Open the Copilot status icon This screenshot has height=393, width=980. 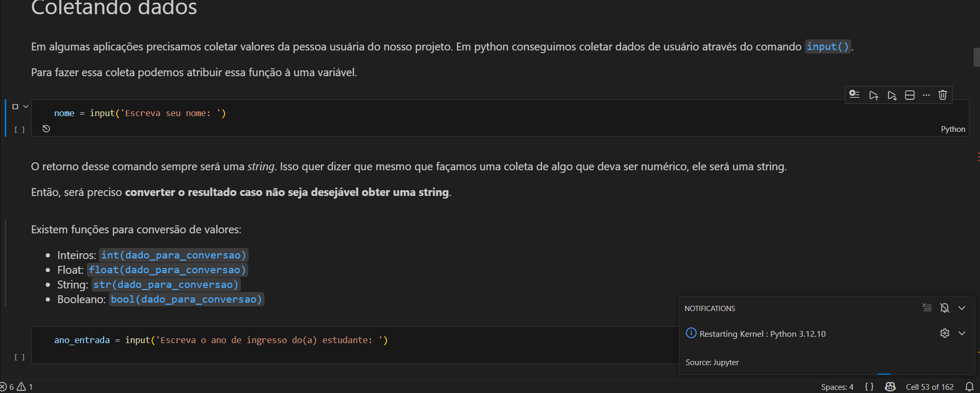point(890,387)
